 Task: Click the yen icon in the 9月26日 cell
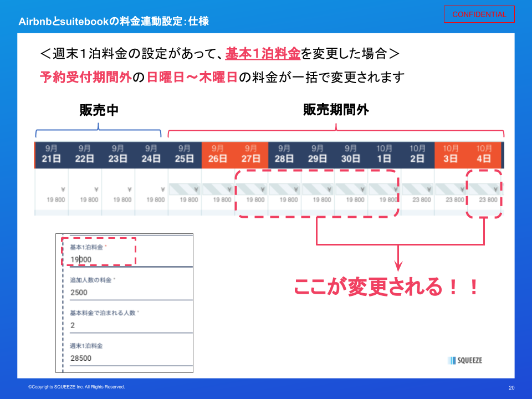(229, 190)
